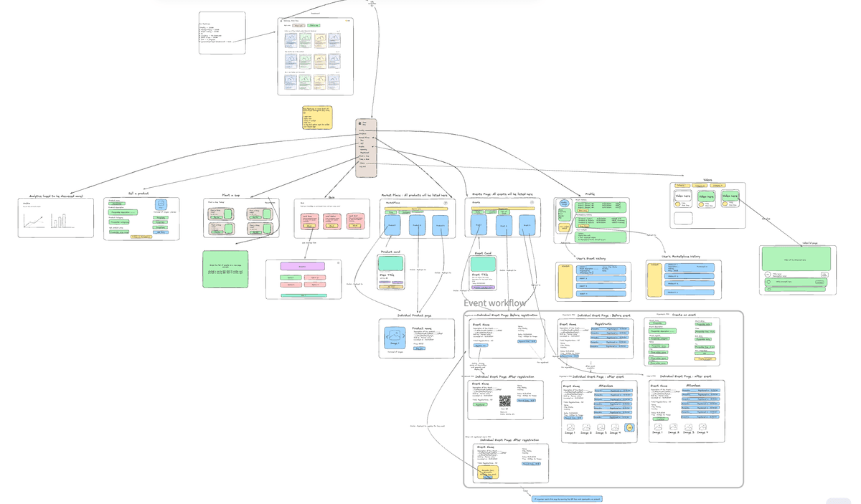Click the profile avatar circle in the Profile frame

tap(564, 204)
